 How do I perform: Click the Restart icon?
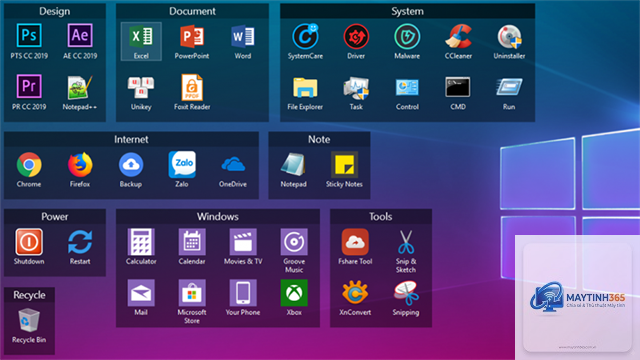point(80,242)
